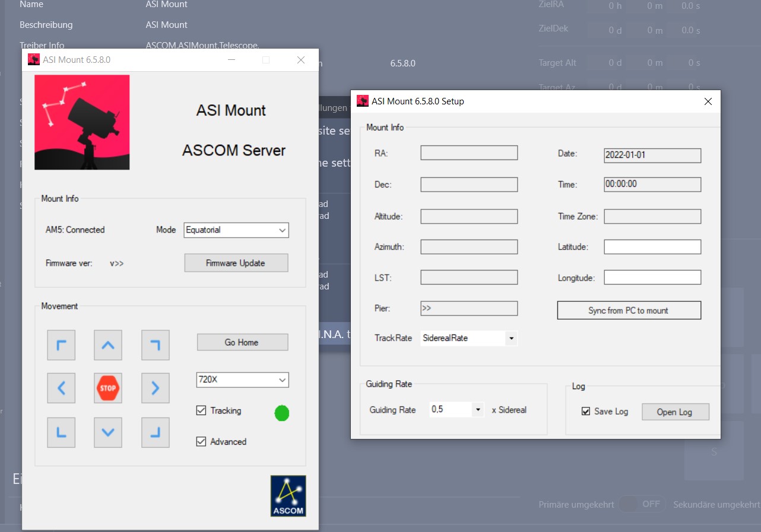Disable the Save Log checkbox
Screen dimensions: 761x532
pos(586,412)
